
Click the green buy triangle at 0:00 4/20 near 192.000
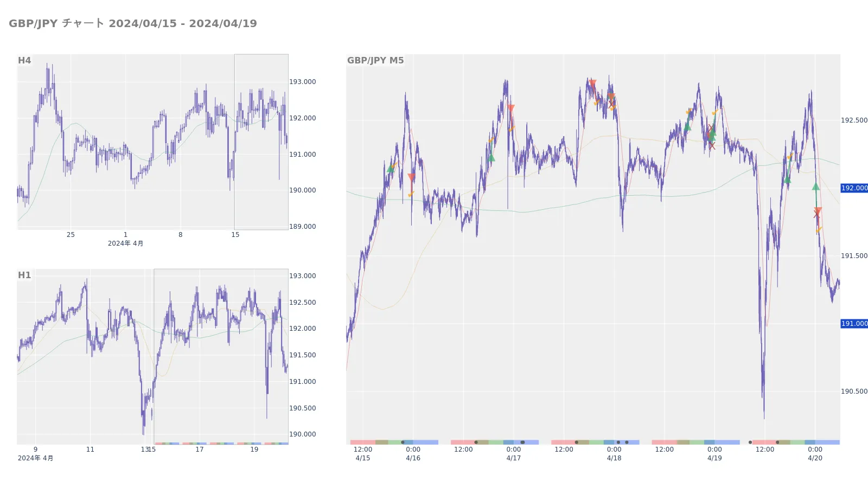pos(815,186)
